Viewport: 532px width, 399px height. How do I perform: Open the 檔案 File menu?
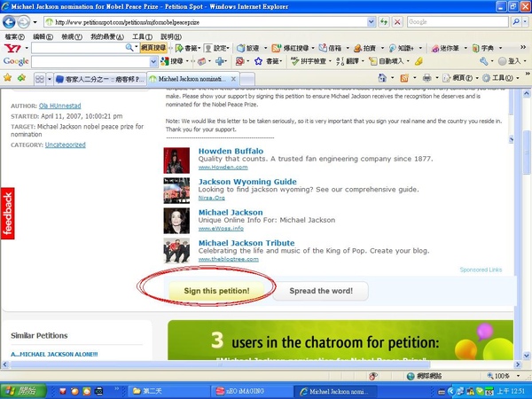click(14, 36)
